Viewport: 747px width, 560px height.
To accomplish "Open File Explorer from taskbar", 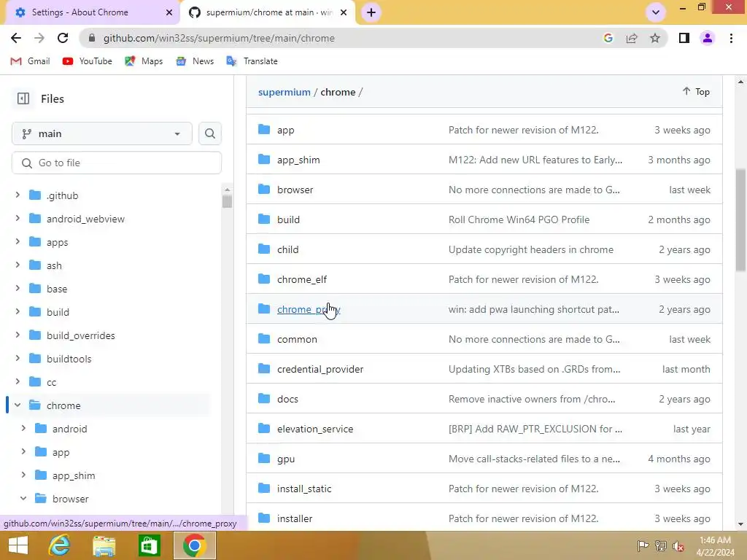I will point(104,545).
